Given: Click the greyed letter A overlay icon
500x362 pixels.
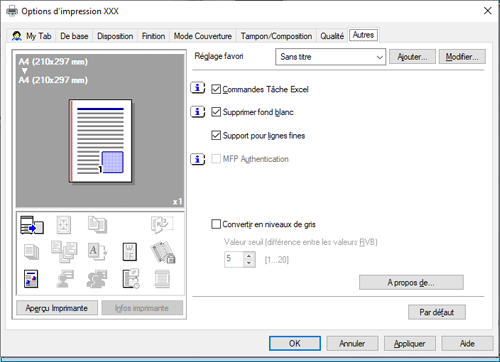Looking at the screenshot, I should coord(97,252).
